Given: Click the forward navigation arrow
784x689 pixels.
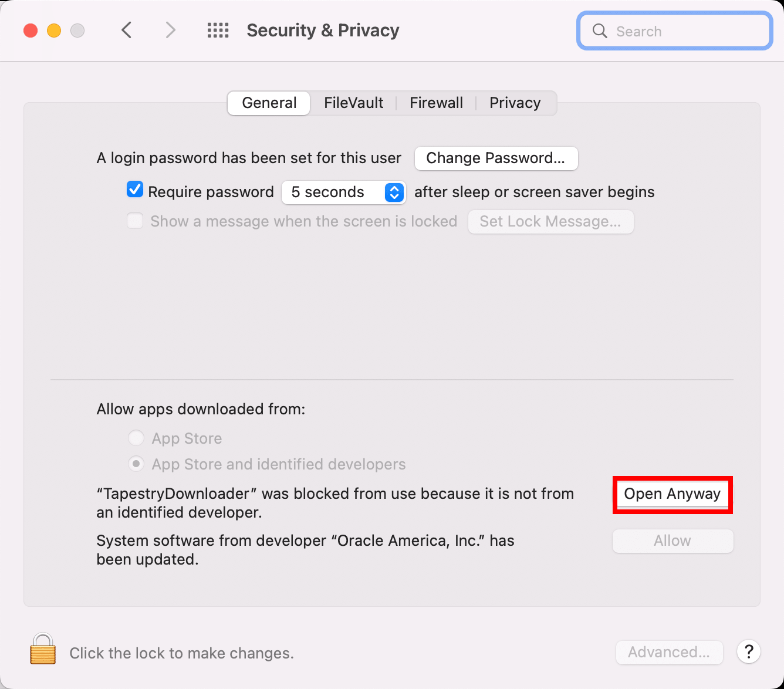Looking at the screenshot, I should [x=170, y=30].
